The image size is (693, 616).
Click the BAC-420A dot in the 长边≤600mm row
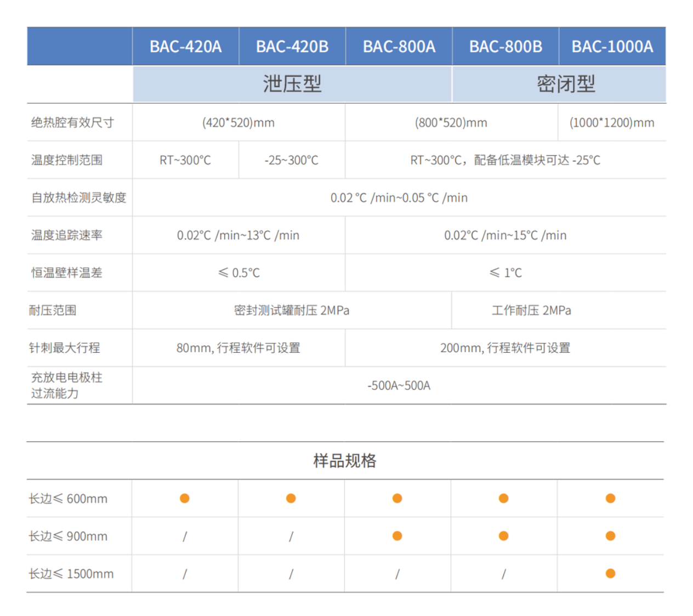(185, 498)
